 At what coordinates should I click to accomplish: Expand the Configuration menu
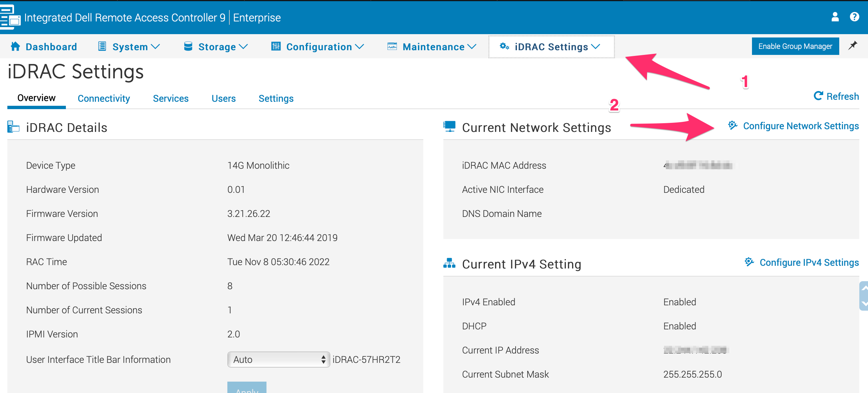point(317,47)
